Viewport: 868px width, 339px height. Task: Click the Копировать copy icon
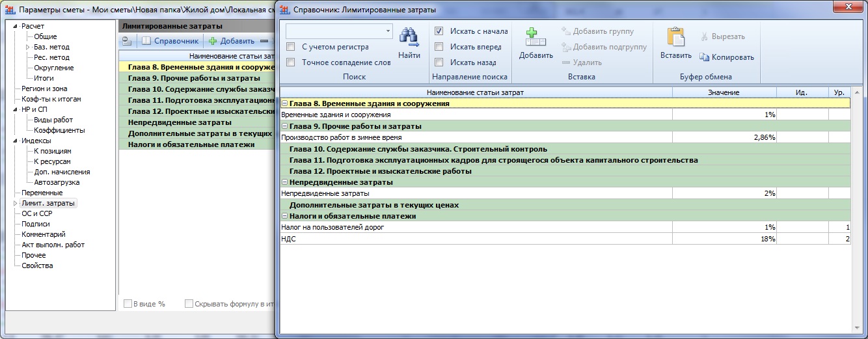tap(704, 57)
